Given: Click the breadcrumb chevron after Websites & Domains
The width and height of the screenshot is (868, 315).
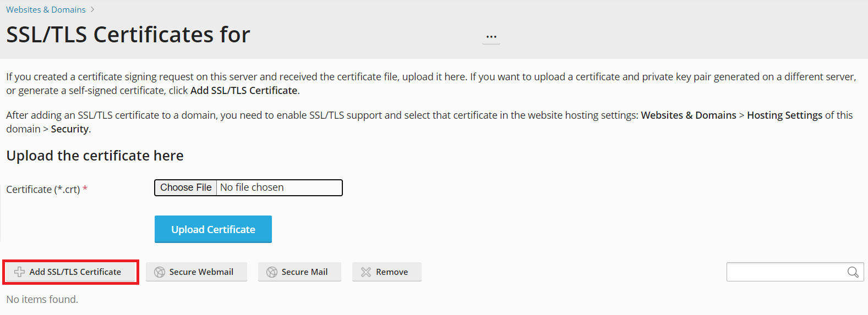Looking at the screenshot, I should [x=92, y=9].
